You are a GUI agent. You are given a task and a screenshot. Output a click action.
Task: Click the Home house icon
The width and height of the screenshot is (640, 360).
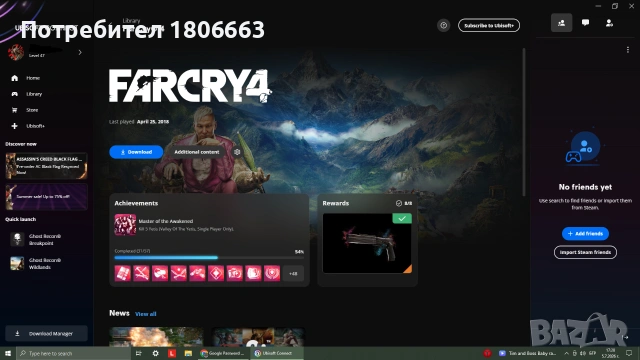point(15,78)
